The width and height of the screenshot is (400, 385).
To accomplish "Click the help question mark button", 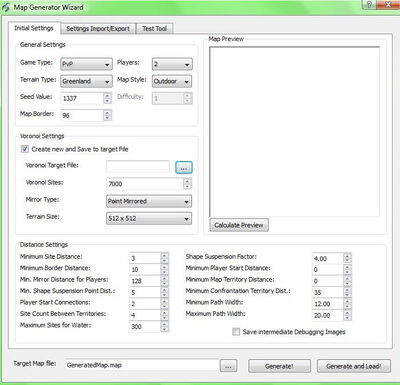I will [x=369, y=4].
